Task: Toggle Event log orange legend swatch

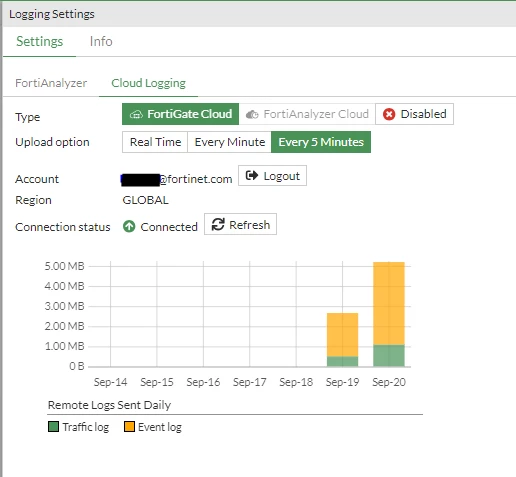Action: tap(129, 427)
